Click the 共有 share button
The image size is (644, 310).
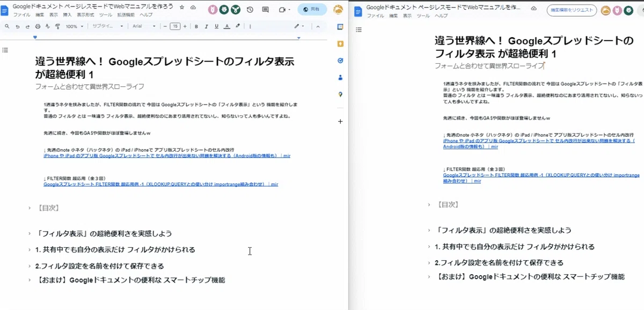point(313,10)
